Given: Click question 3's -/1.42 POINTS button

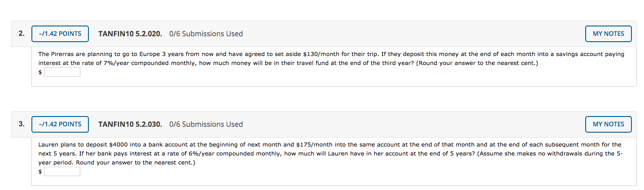Looking at the screenshot, I should tap(60, 124).
